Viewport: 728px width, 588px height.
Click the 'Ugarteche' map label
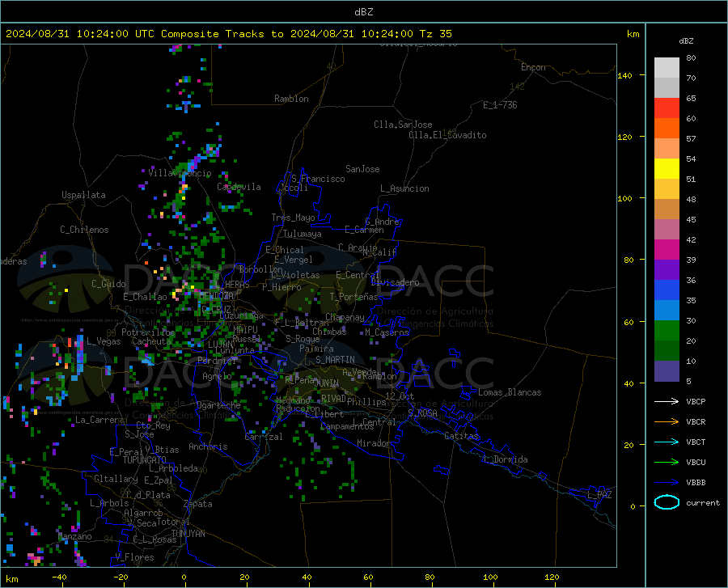(x=218, y=405)
